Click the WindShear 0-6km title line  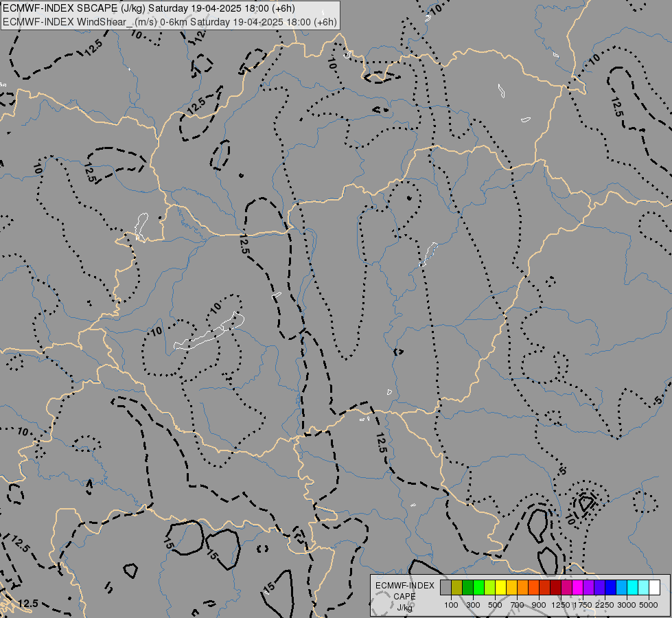[170, 22]
